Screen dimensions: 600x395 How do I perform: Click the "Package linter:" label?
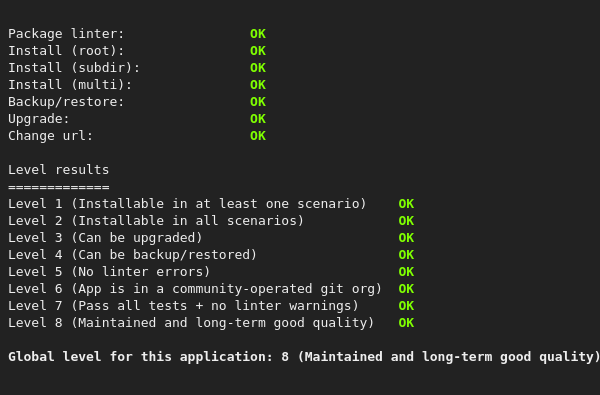point(66,34)
